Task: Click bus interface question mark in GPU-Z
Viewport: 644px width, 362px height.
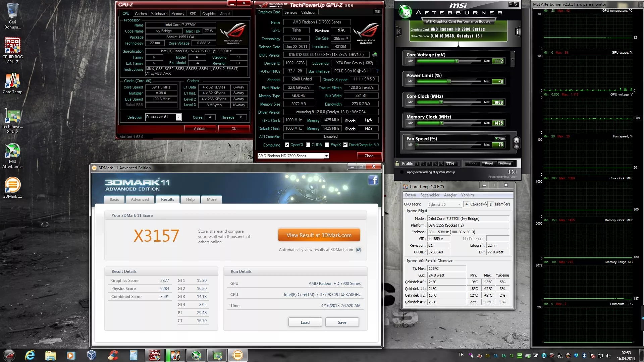Action: pos(377,71)
